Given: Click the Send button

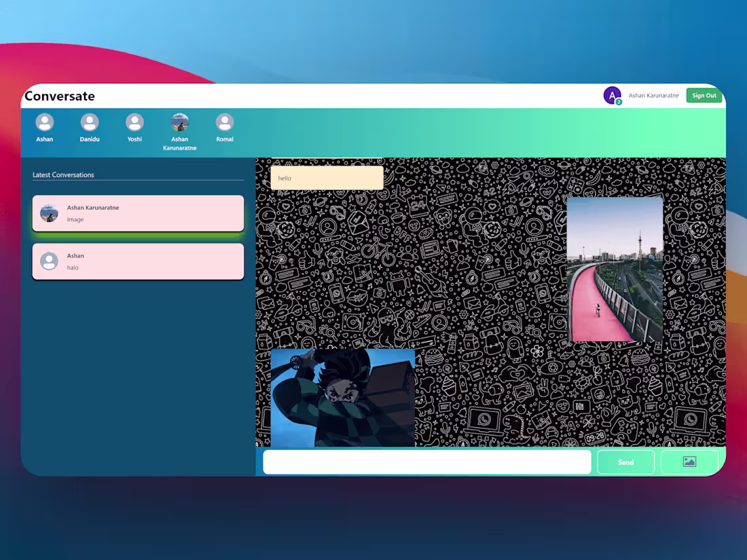Looking at the screenshot, I should 625,462.
